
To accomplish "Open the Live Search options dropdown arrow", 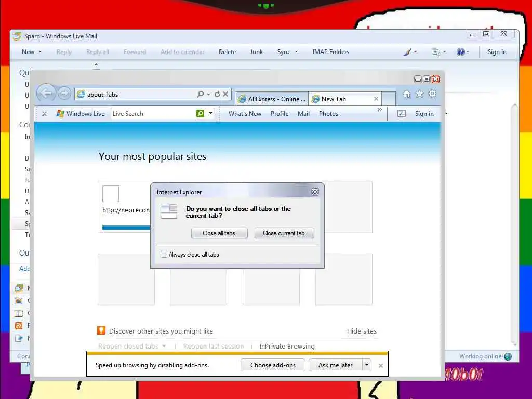I will pos(211,113).
